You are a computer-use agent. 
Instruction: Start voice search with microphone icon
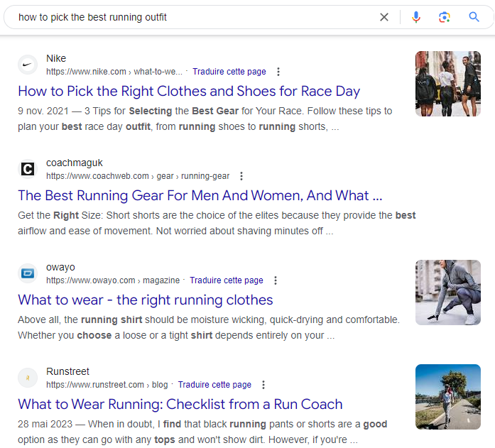point(416,17)
